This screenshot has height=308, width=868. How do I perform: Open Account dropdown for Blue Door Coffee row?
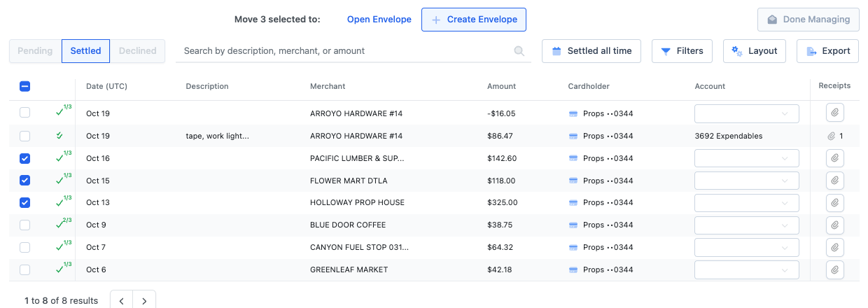click(x=746, y=225)
